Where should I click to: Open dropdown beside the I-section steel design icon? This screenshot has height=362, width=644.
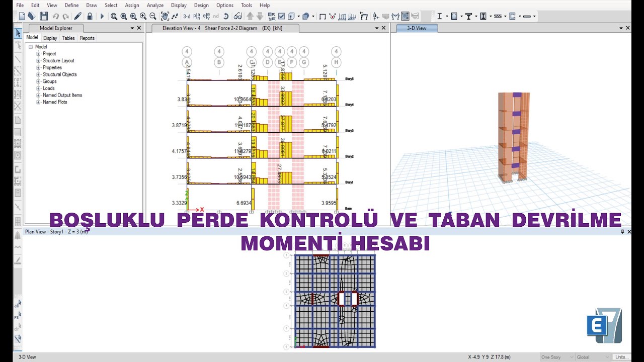[x=447, y=16]
